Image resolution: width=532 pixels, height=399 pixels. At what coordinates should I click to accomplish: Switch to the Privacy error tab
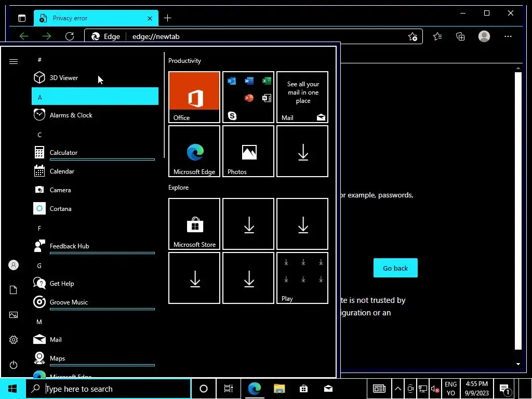tap(96, 18)
